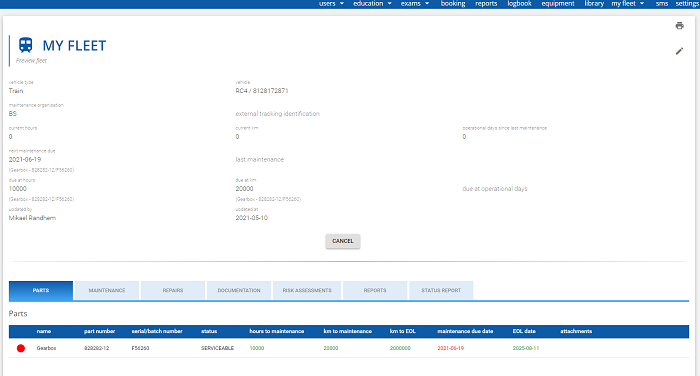This screenshot has height=376, width=700.
Task: Click the CANCEL button
Action: click(343, 241)
